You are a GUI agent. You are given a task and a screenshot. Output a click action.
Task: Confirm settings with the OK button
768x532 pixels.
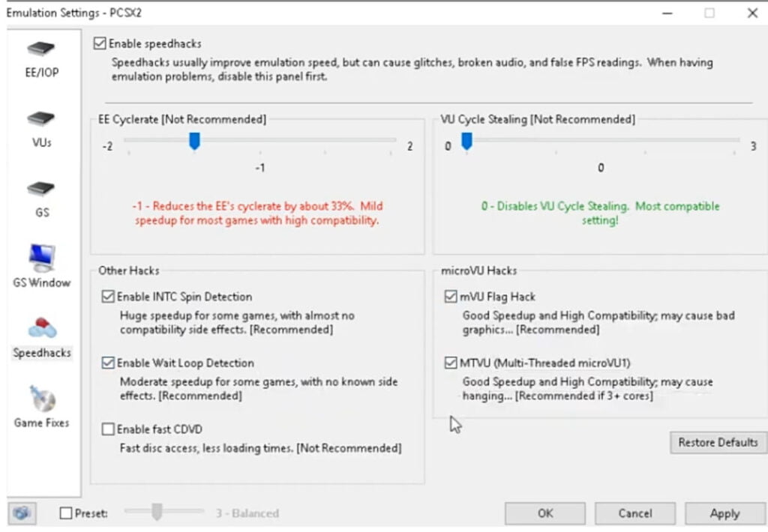(x=545, y=513)
